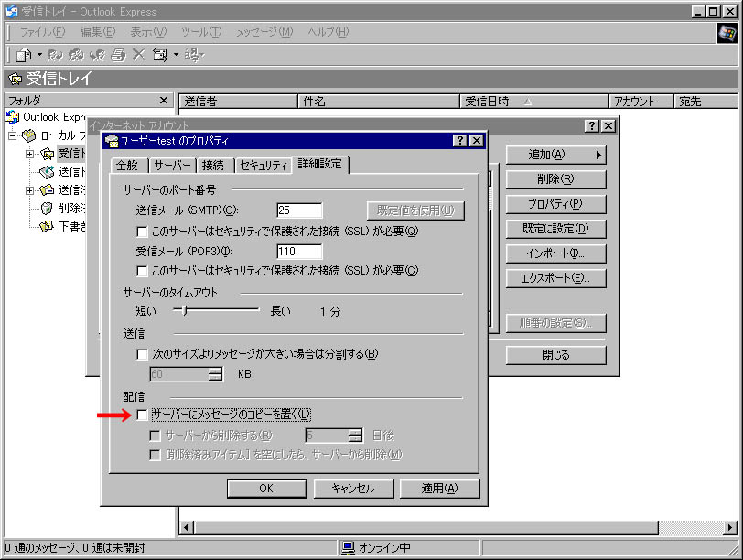Click the 適用(A) button
The image size is (743, 560).
(440, 489)
